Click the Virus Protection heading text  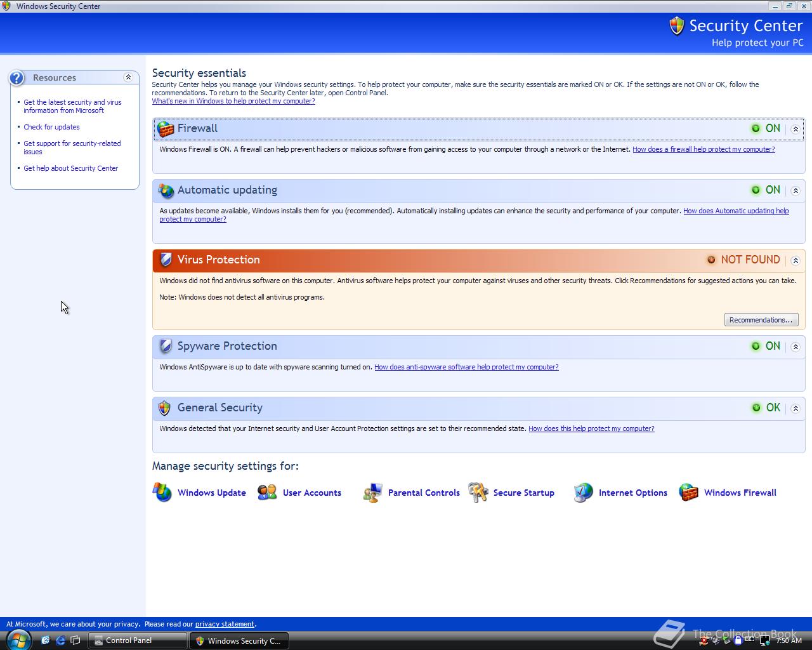(x=219, y=260)
